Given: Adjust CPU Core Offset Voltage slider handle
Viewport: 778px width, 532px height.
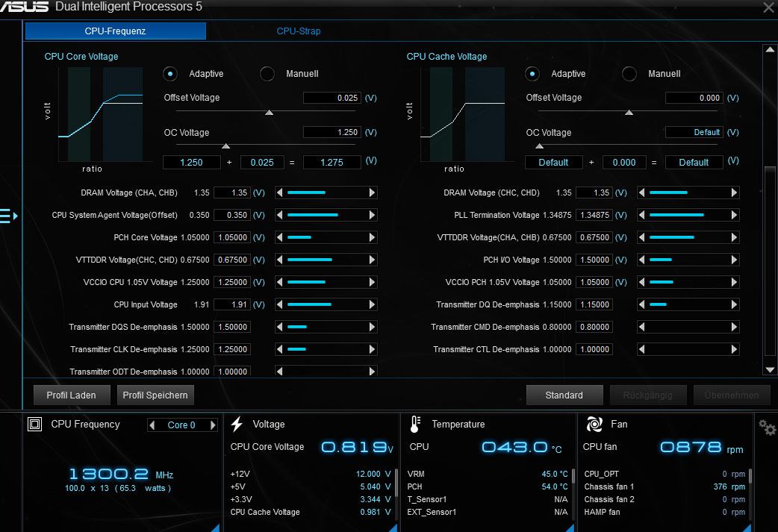Looking at the screenshot, I should pos(270,113).
